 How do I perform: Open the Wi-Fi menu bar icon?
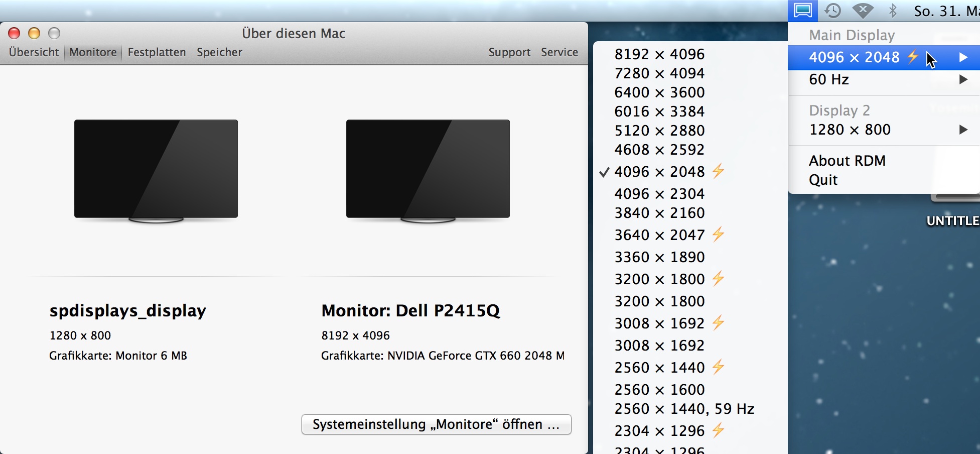863,11
